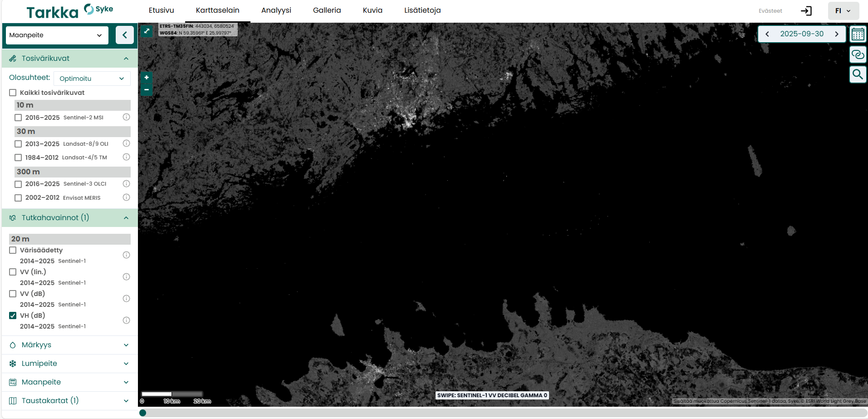Open the calendar date picker icon
The height and width of the screenshot is (419, 868).
click(x=858, y=35)
